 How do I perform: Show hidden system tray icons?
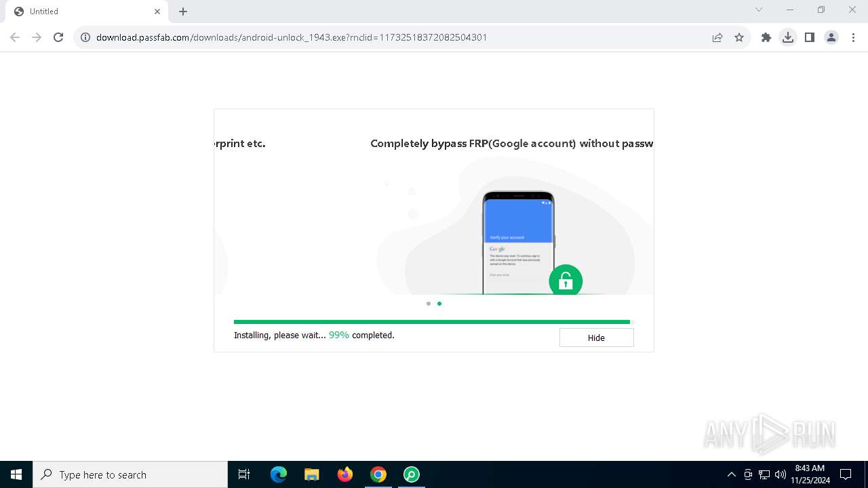731,474
